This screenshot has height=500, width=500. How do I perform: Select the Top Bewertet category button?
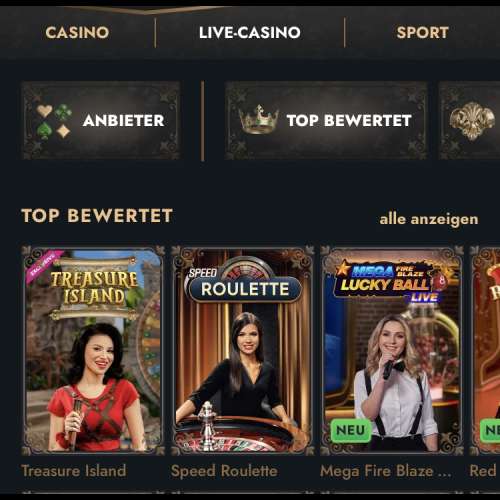tap(326, 121)
